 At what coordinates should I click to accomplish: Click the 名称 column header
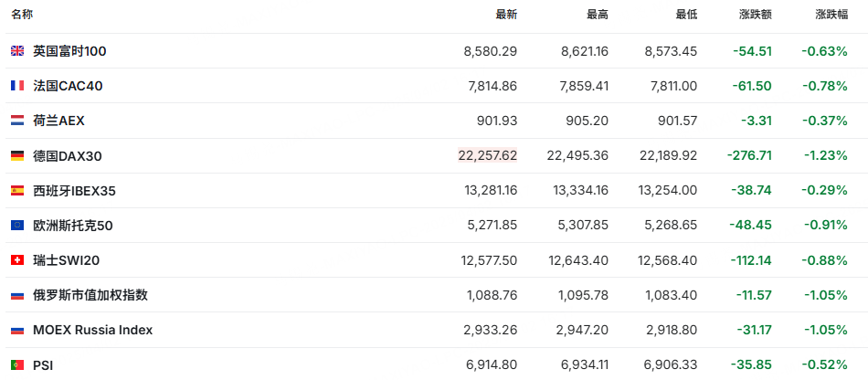coord(22,15)
